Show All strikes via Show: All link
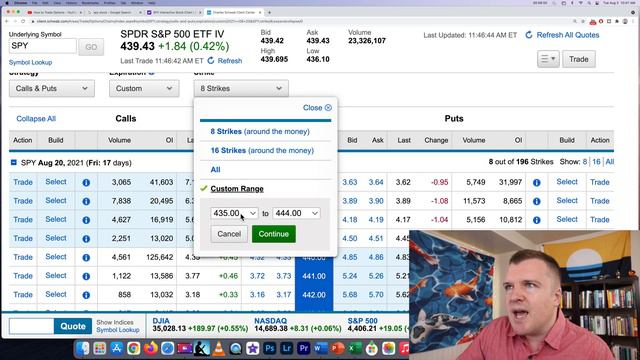 point(610,162)
